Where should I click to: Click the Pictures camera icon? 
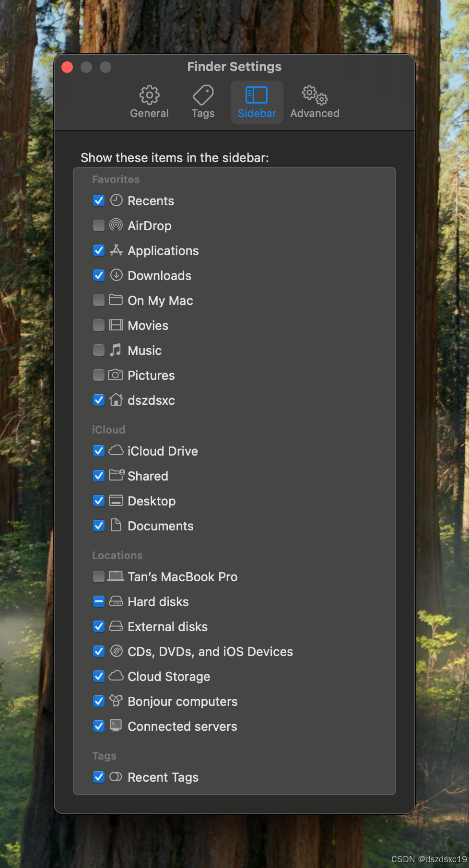pos(115,375)
